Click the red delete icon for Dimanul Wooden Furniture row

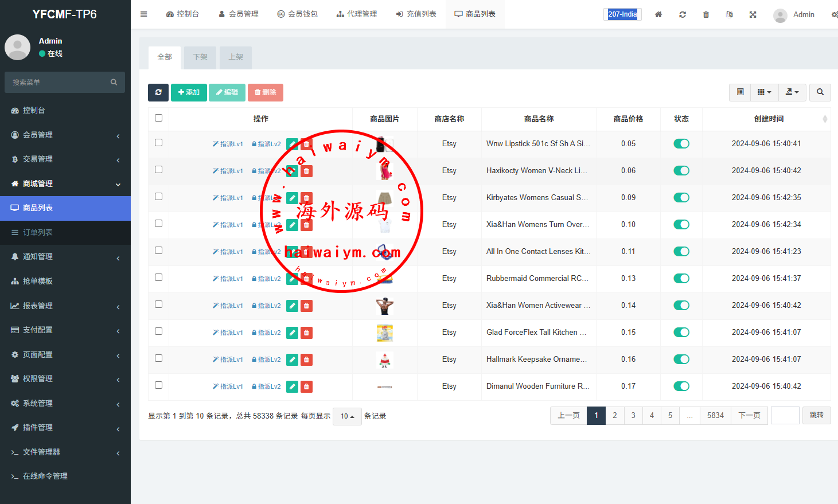[x=307, y=386]
